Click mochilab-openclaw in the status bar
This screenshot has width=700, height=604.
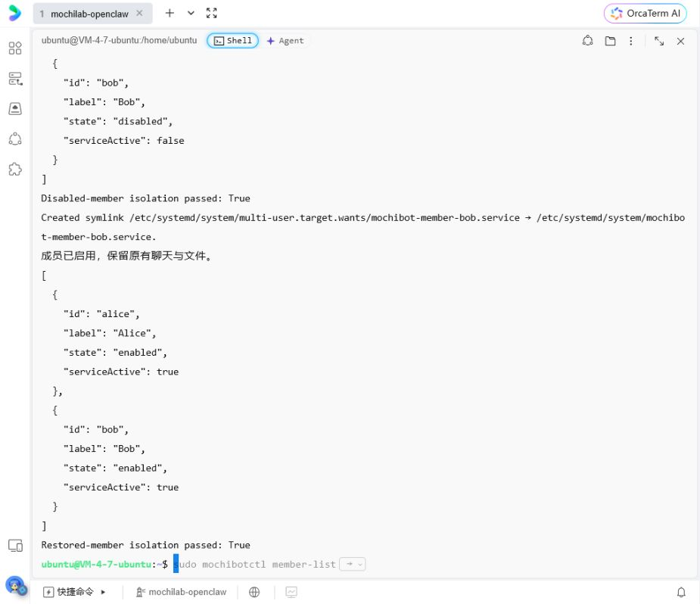point(182,592)
